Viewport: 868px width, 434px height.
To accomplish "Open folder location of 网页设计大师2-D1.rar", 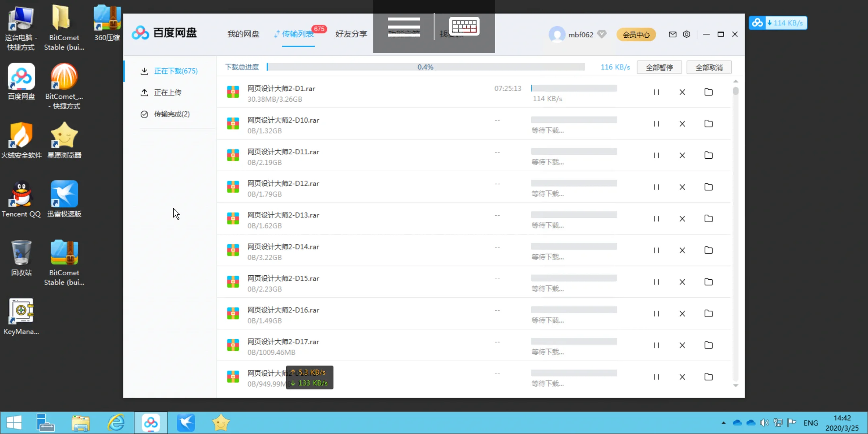I will point(708,92).
